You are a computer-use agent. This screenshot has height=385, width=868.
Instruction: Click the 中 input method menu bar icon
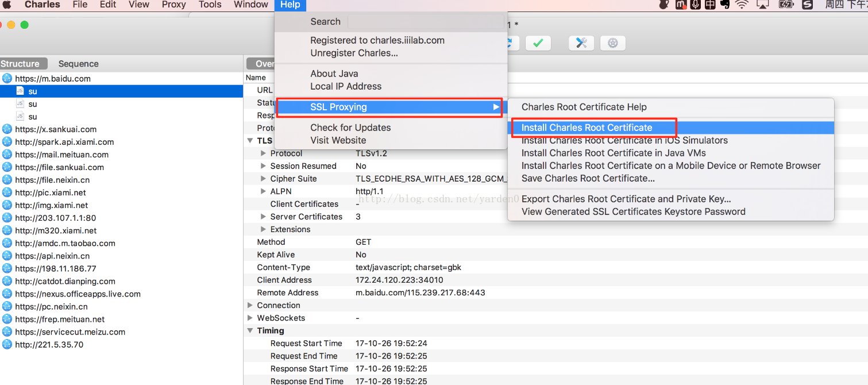(x=710, y=5)
